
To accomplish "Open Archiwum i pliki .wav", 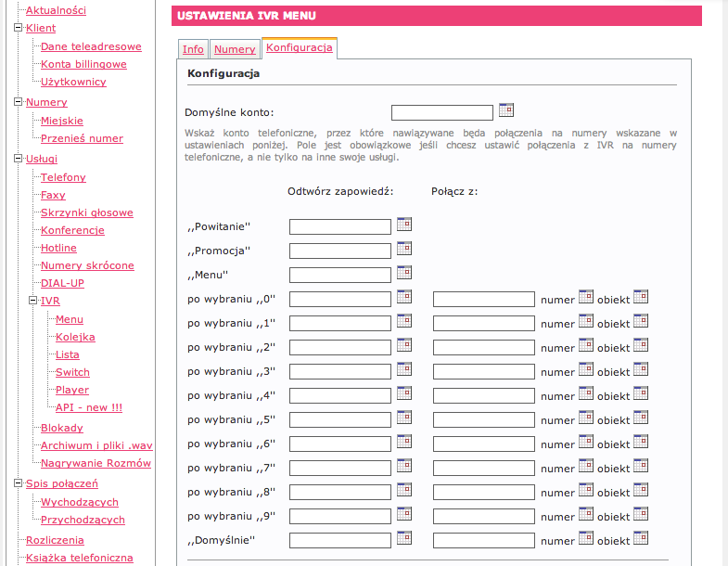I will click(x=96, y=445).
